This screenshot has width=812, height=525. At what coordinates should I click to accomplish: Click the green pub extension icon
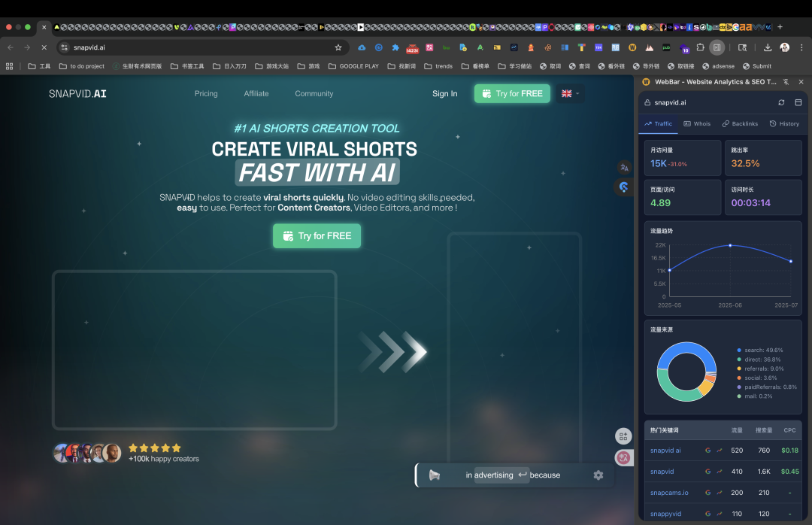(666, 47)
